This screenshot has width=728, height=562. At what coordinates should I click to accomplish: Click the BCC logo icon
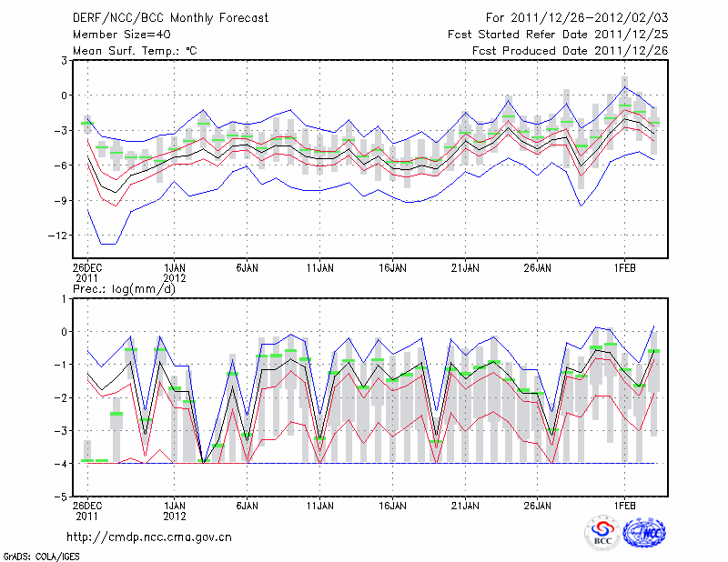602,533
